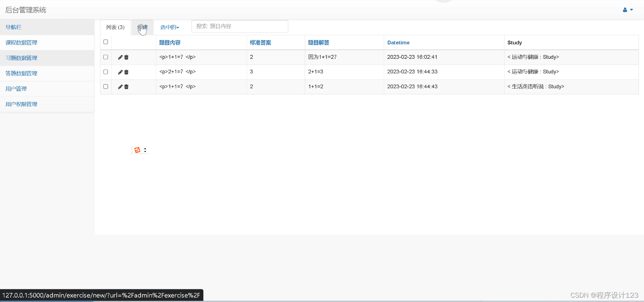The height and width of the screenshot is (302, 644).
Task: Open 用户管理 in sidebar
Action: point(47,89)
